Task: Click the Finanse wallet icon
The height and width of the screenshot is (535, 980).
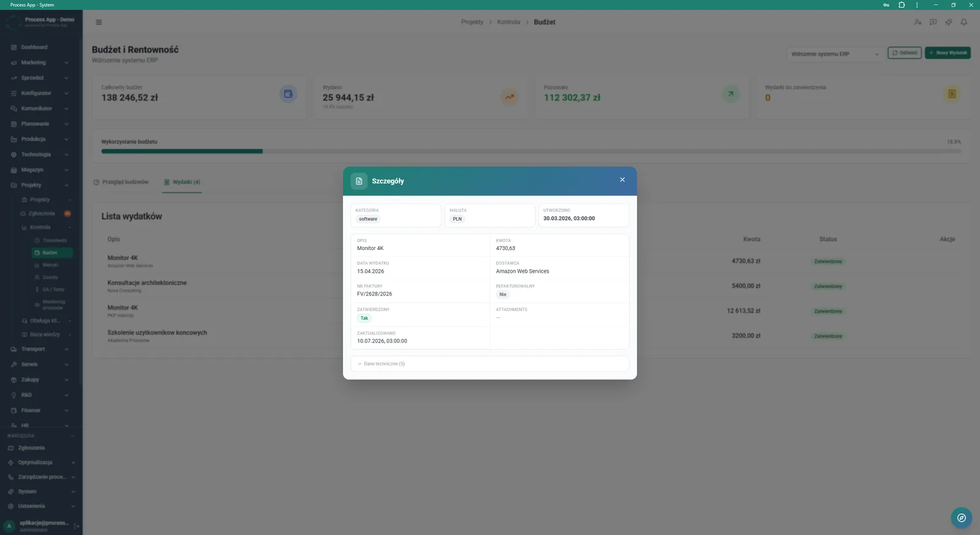Action: click(x=13, y=410)
